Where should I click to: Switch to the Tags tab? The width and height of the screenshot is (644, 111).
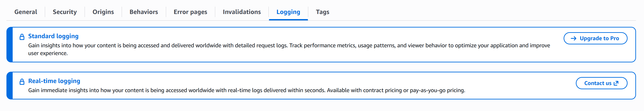pos(322,12)
